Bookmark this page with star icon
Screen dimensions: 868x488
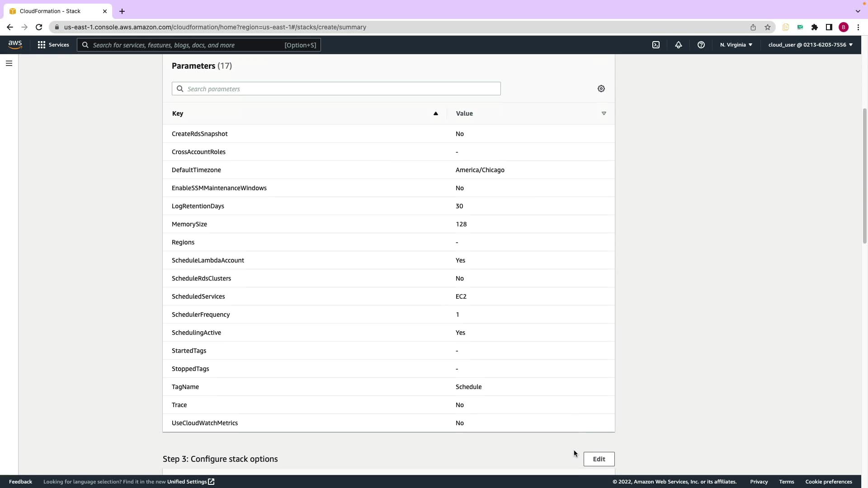768,27
